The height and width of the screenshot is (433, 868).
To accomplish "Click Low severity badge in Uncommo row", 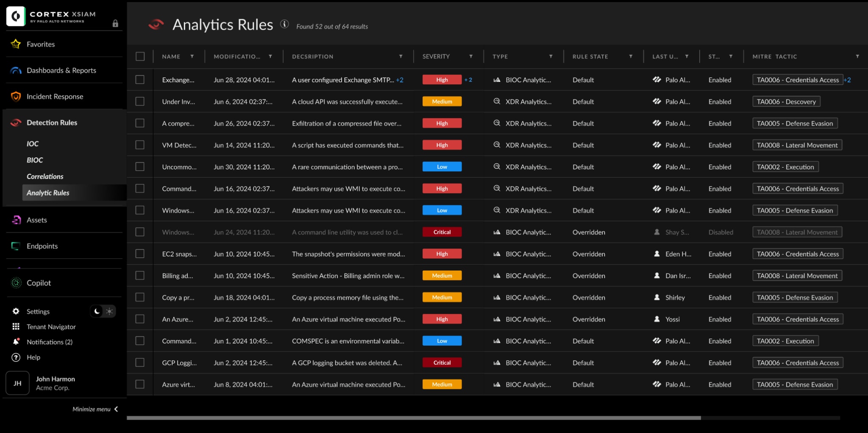I will 442,167.
